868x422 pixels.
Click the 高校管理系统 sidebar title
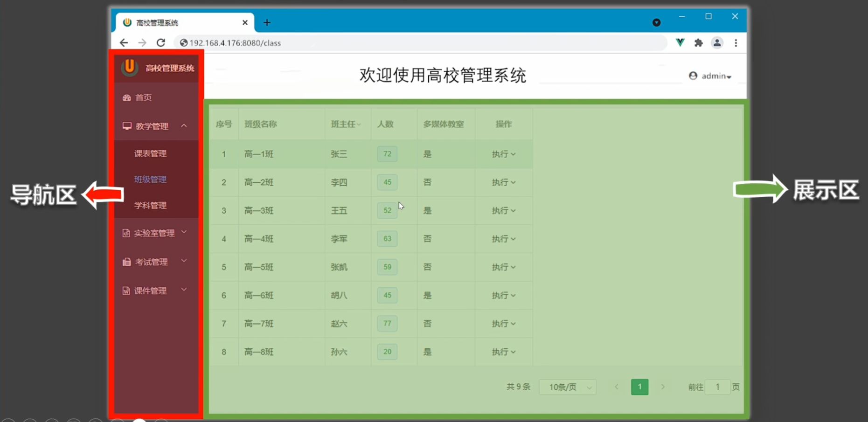click(x=170, y=68)
